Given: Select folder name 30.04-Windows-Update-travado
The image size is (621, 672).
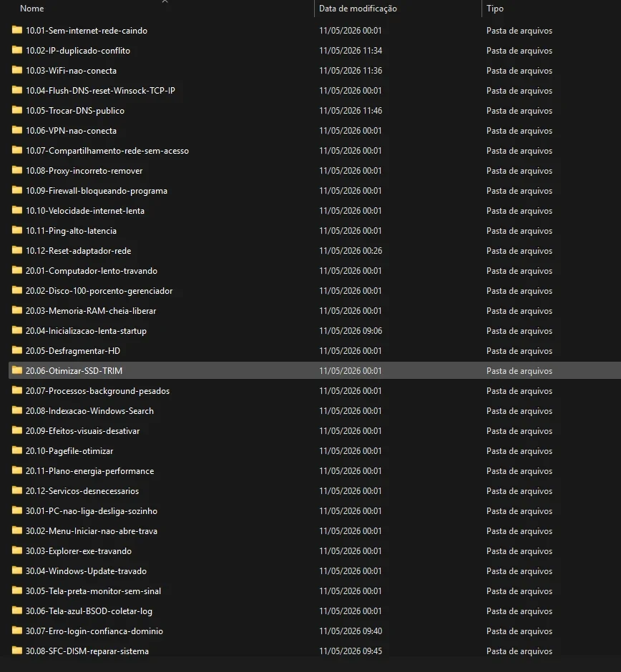Looking at the screenshot, I should pos(86,571).
